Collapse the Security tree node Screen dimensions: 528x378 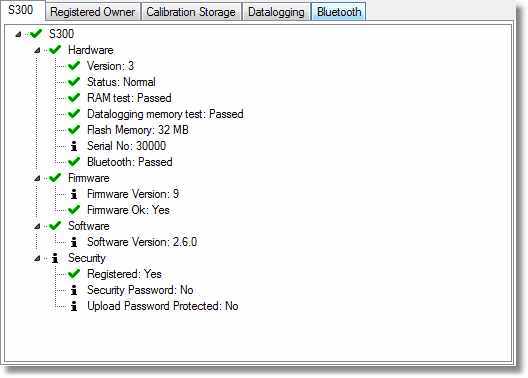click(x=37, y=258)
